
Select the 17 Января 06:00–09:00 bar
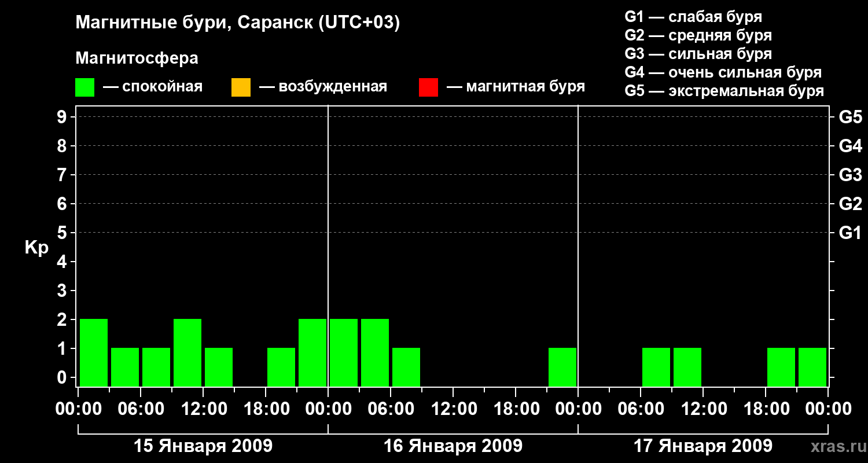click(x=656, y=367)
